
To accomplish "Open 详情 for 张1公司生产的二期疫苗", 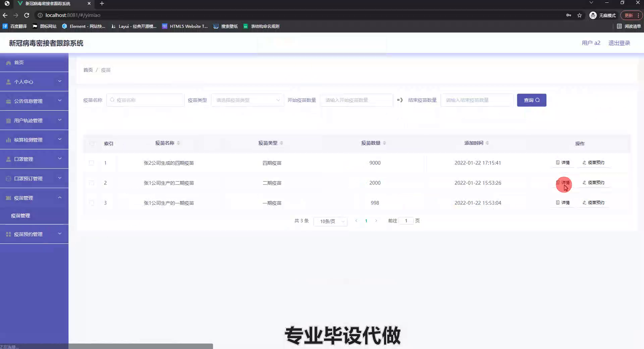I will (563, 183).
